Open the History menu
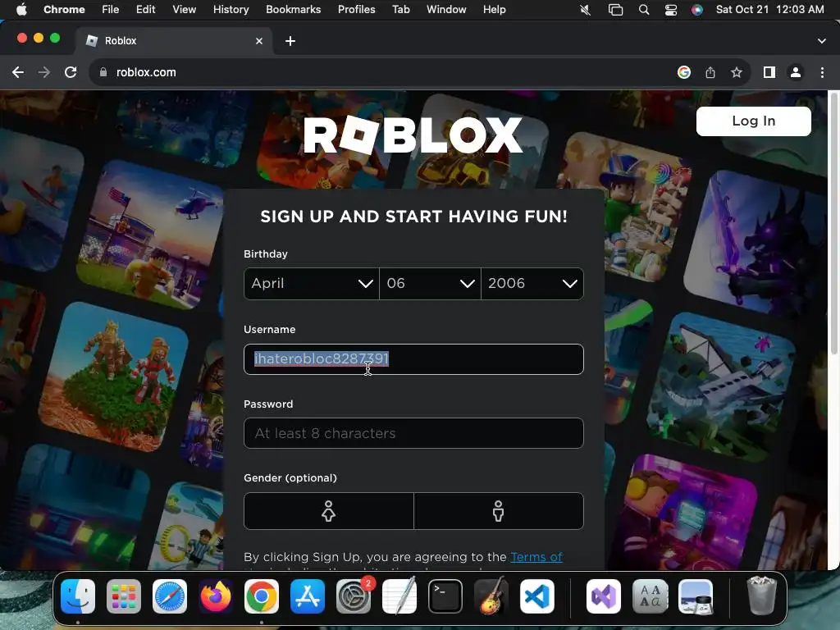 (231, 10)
